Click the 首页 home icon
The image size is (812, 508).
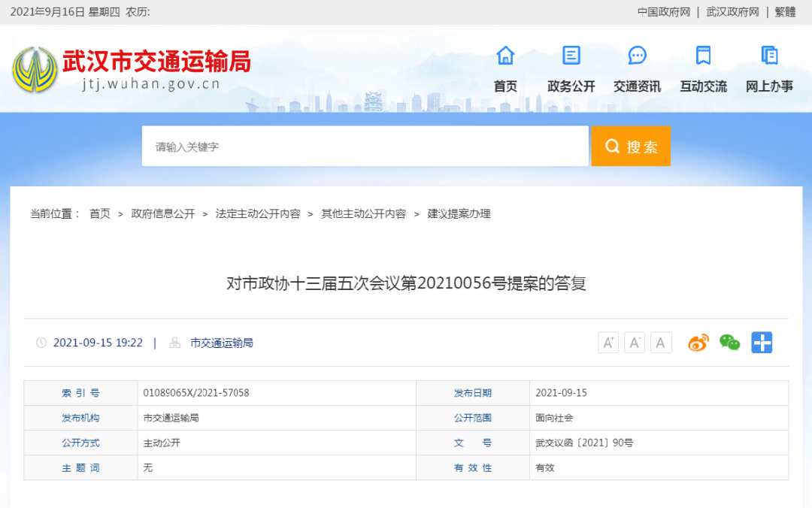tap(505, 56)
